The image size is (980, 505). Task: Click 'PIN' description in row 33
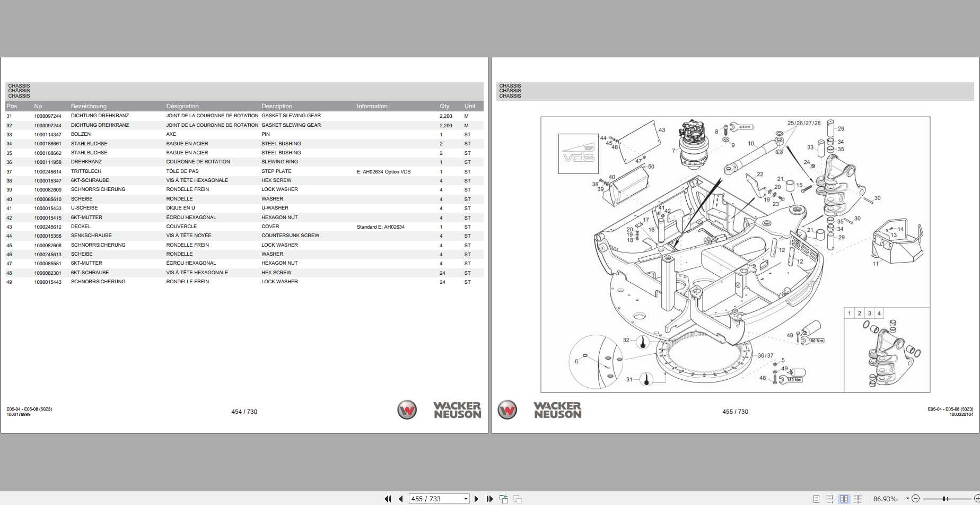tap(266, 134)
